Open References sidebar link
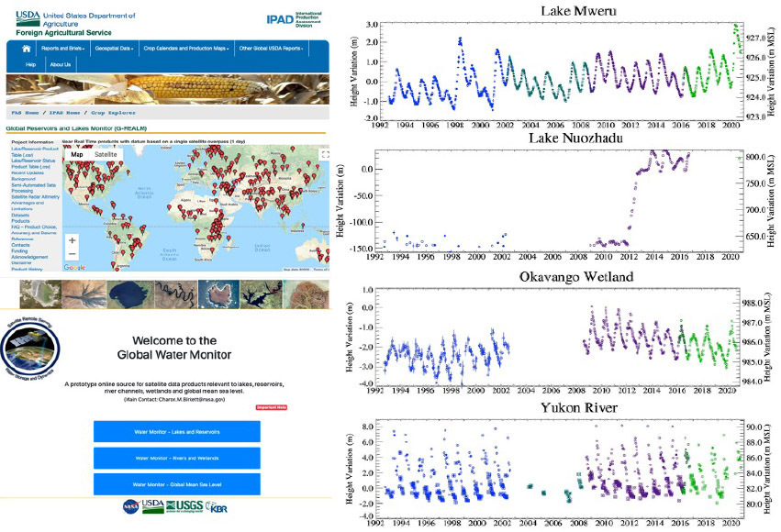Viewport: 781px width, 532px height. pyautogui.click(x=22, y=238)
